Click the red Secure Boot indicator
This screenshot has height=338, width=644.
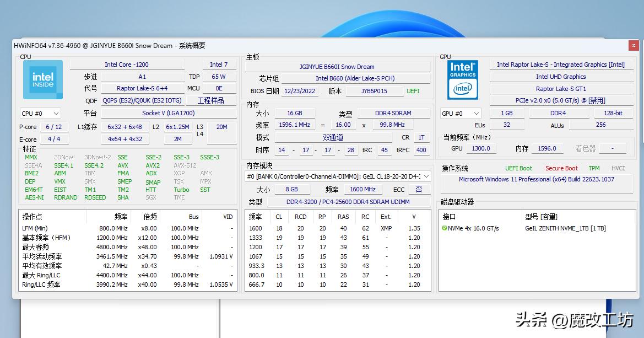(561, 168)
